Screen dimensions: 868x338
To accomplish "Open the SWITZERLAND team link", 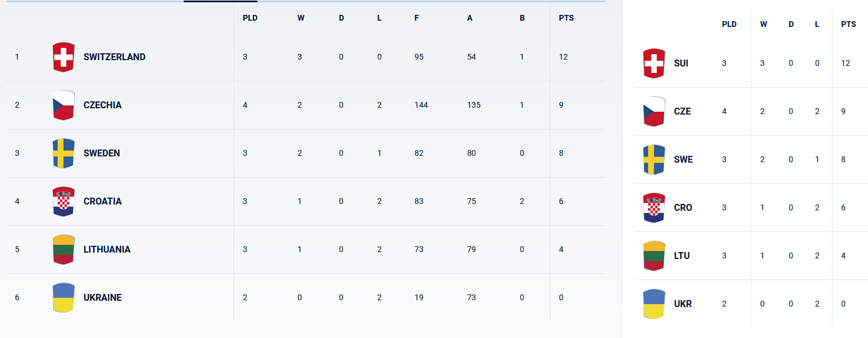I will pyautogui.click(x=114, y=57).
